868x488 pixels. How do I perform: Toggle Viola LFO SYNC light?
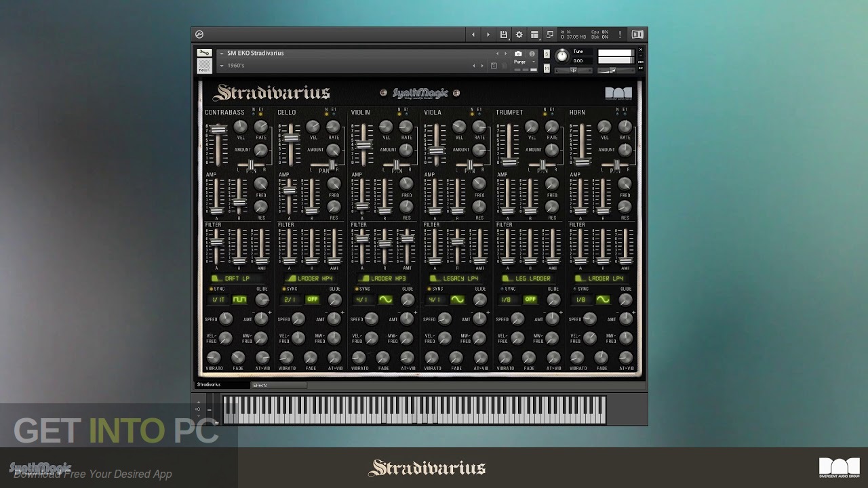[429, 289]
